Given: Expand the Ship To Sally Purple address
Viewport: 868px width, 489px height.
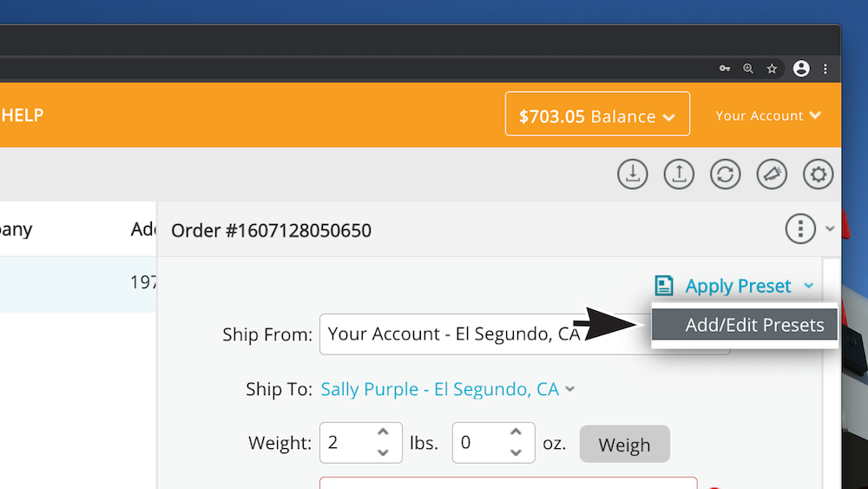Looking at the screenshot, I should (448, 389).
